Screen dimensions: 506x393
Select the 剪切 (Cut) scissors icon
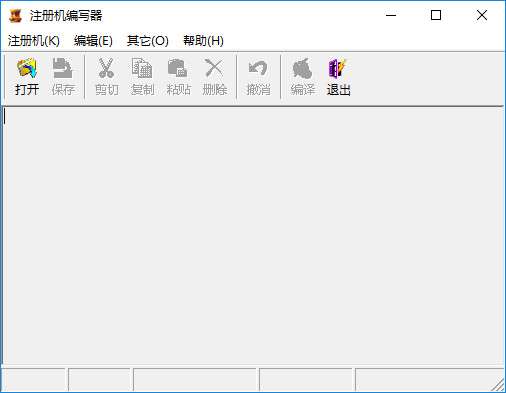click(106, 68)
